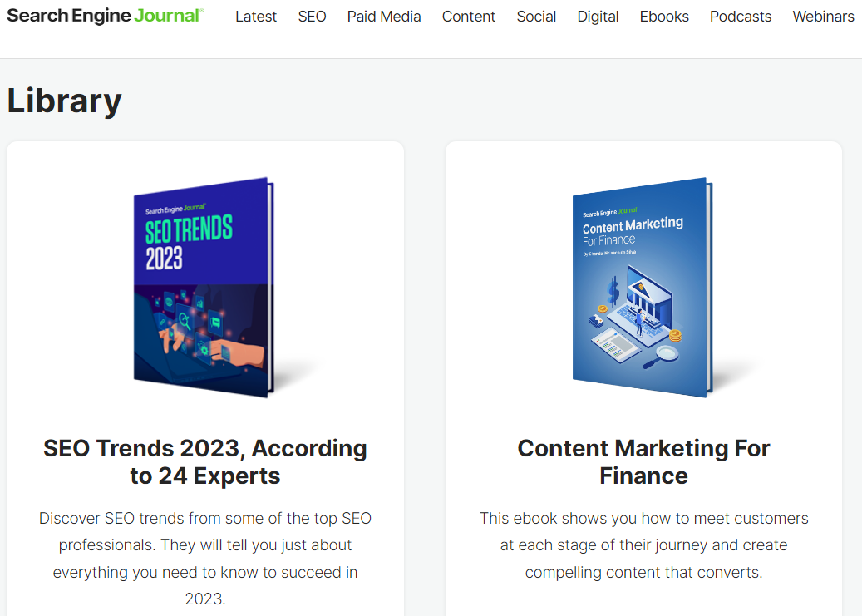Select Content in the top navigation
Screen dimensions: 862x616
[468, 17]
